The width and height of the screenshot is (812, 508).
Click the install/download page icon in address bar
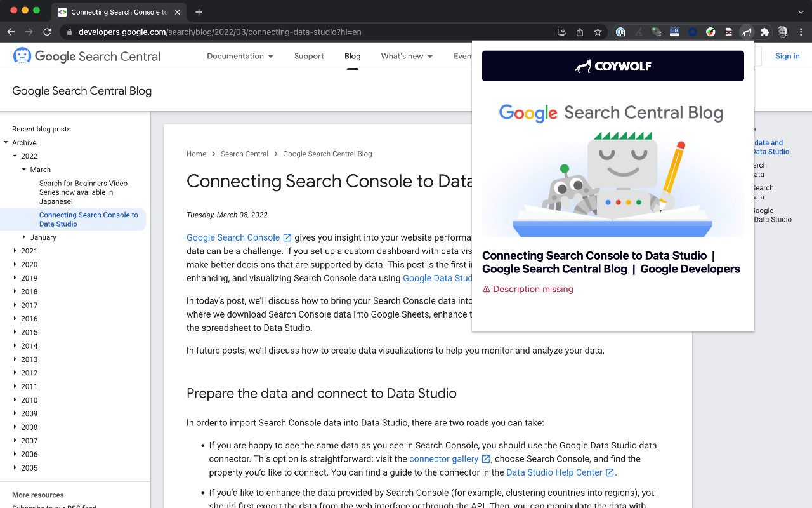pyautogui.click(x=561, y=32)
